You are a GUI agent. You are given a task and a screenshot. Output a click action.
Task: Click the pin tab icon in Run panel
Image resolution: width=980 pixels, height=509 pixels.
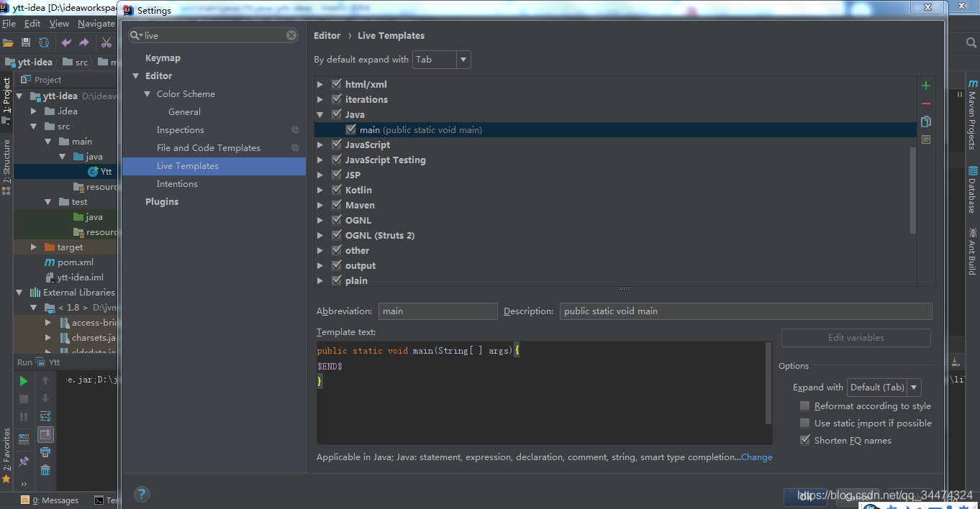coord(24,461)
